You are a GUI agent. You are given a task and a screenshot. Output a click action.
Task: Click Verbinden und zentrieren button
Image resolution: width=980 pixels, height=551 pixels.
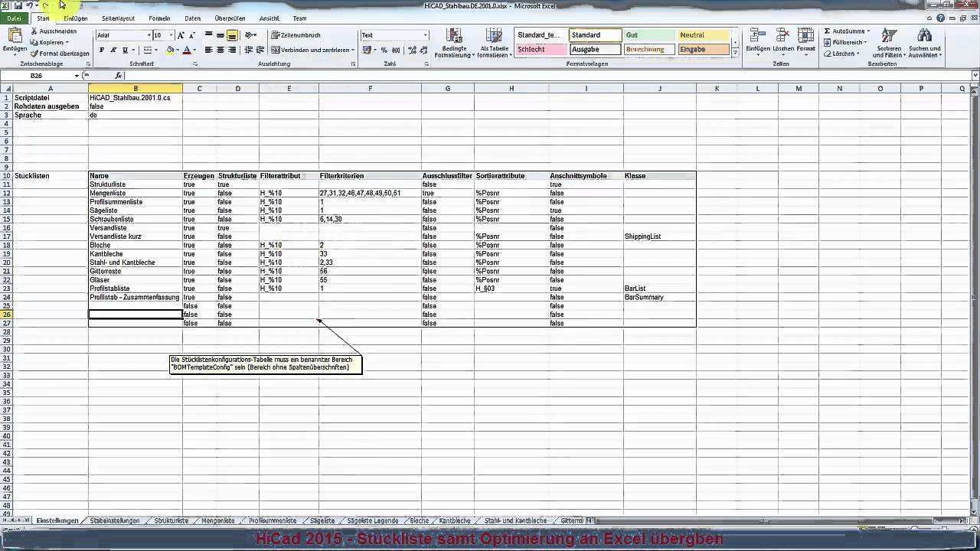pos(312,51)
